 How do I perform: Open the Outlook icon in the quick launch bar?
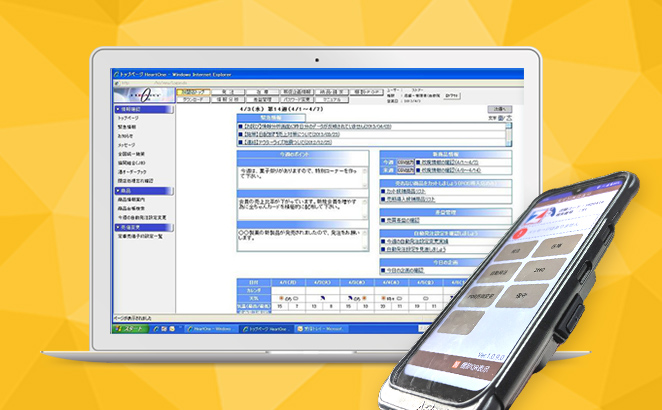pos(172,329)
